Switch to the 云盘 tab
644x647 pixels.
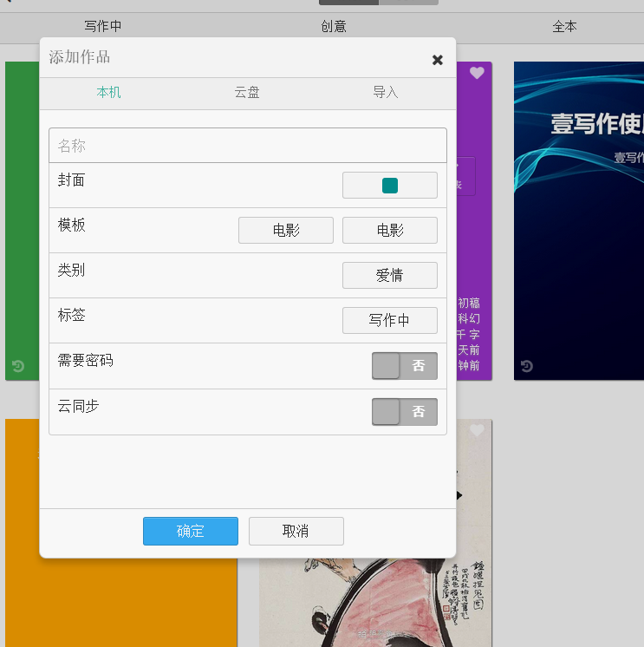coord(247,93)
